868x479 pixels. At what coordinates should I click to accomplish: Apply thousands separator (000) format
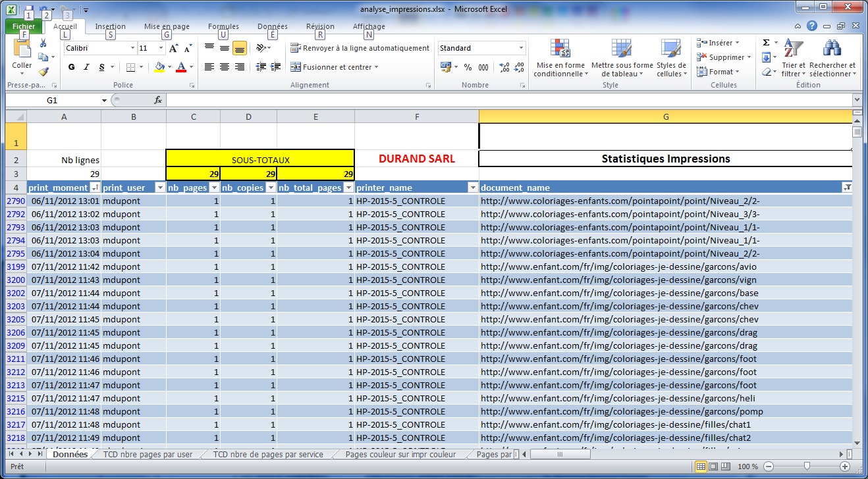click(483, 67)
